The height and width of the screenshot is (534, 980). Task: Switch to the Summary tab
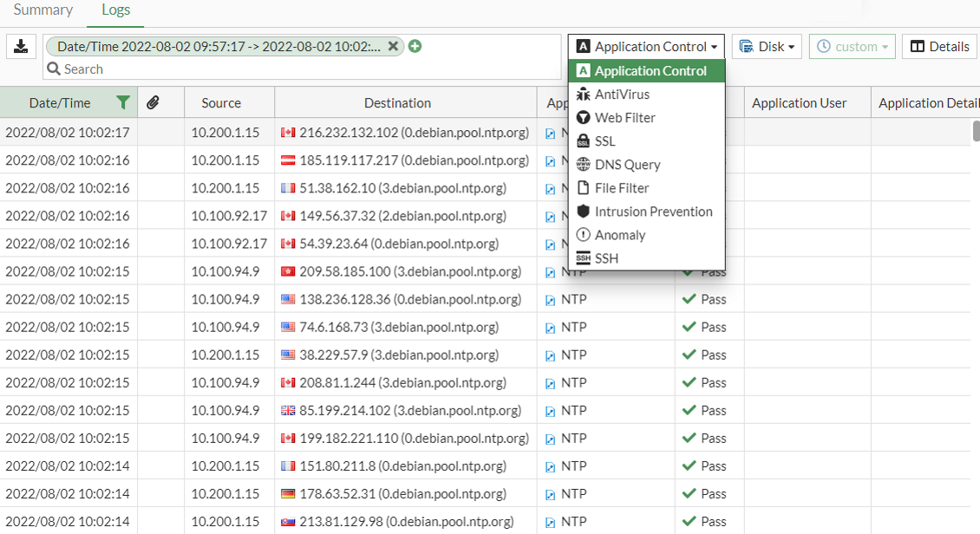43,10
